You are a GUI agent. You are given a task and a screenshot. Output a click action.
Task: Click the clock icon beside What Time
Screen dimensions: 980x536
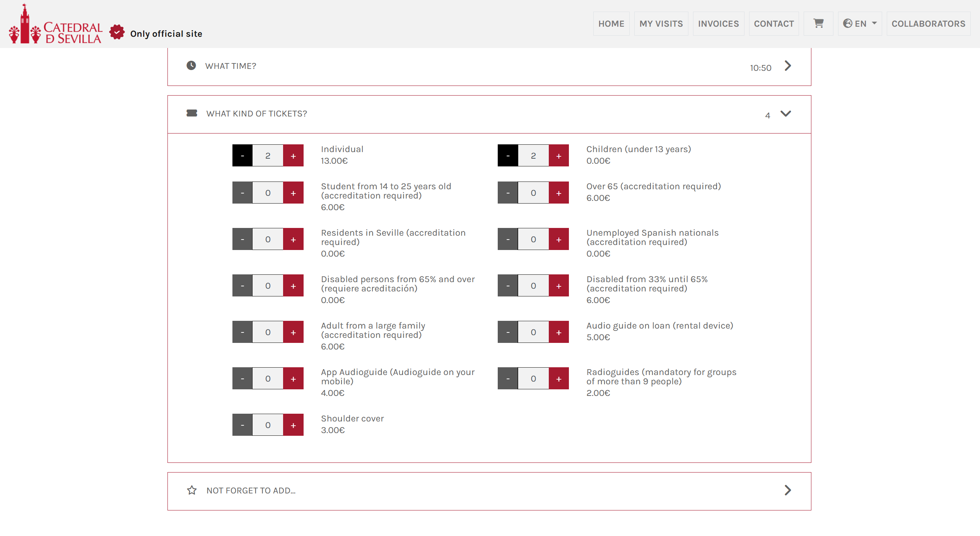[191, 65]
